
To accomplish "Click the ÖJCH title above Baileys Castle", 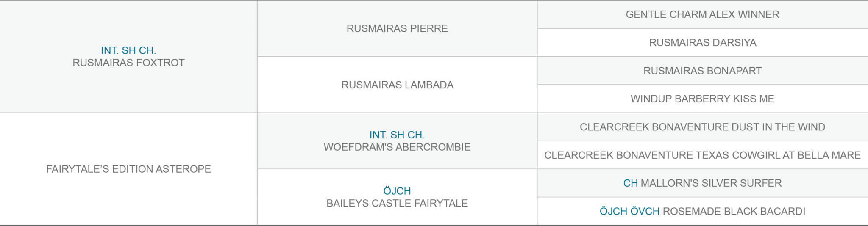I will coord(397,191).
